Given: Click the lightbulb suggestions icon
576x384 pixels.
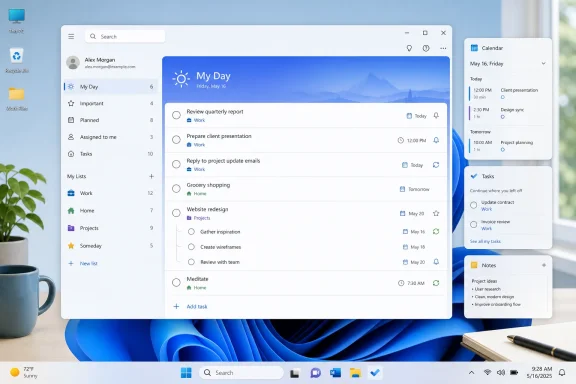Looking at the screenshot, I should tap(409, 48).
